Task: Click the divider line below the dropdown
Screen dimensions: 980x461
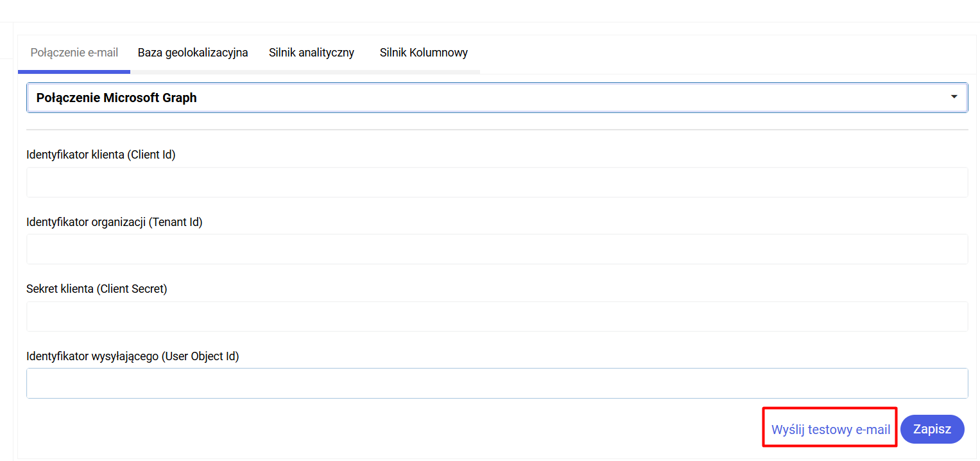Action: pyautogui.click(x=497, y=130)
